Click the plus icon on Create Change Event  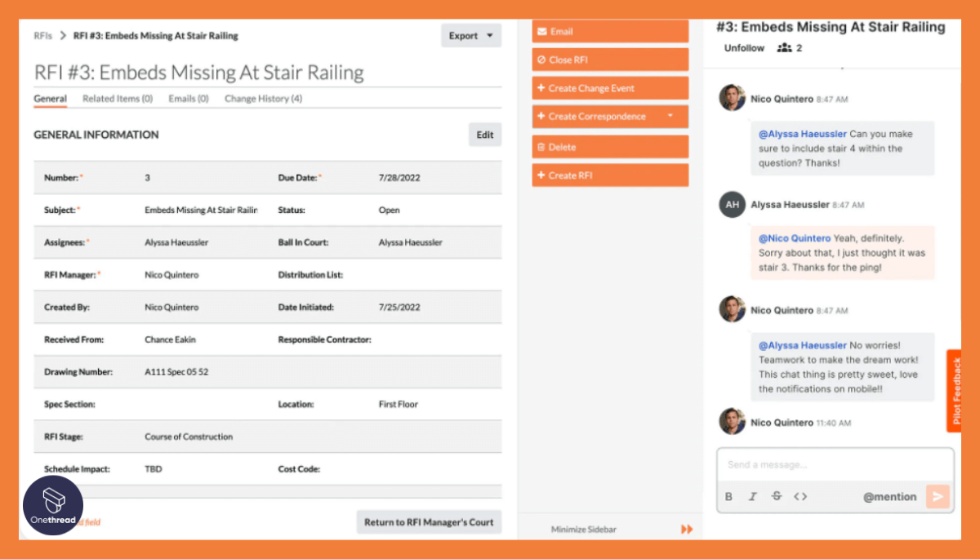542,87
